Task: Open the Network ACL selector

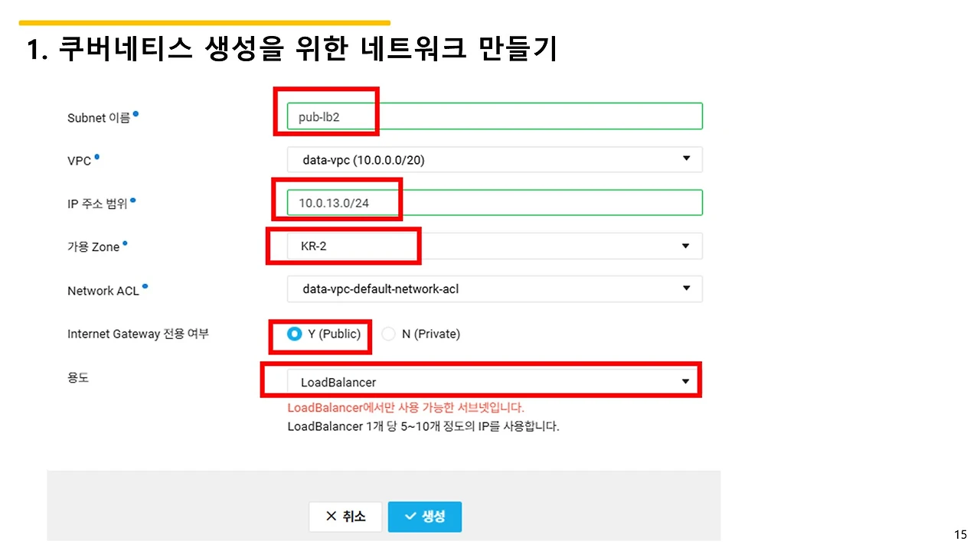Action: coord(495,289)
